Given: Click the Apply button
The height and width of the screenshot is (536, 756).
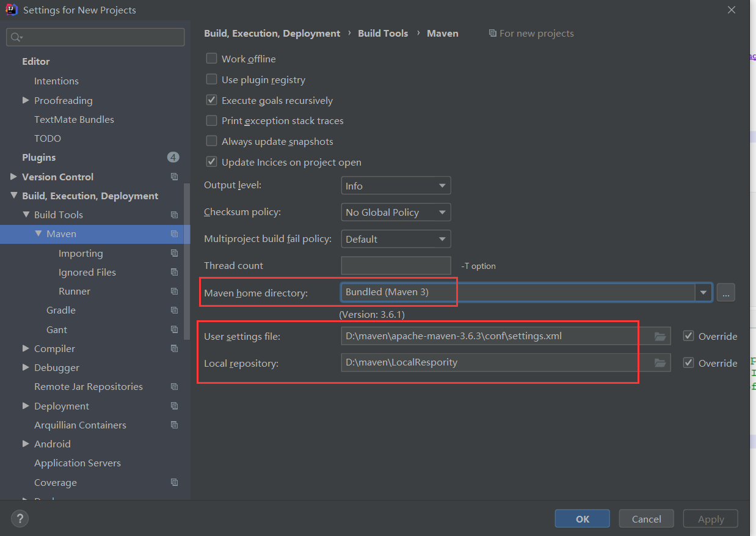Looking at the screenshot, I should point(711,519).
